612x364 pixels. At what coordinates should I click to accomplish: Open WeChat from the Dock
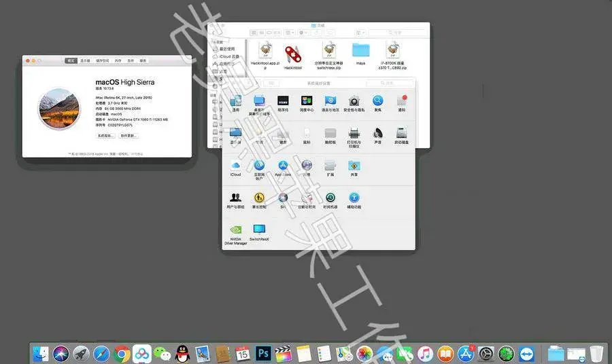[162, 354]
